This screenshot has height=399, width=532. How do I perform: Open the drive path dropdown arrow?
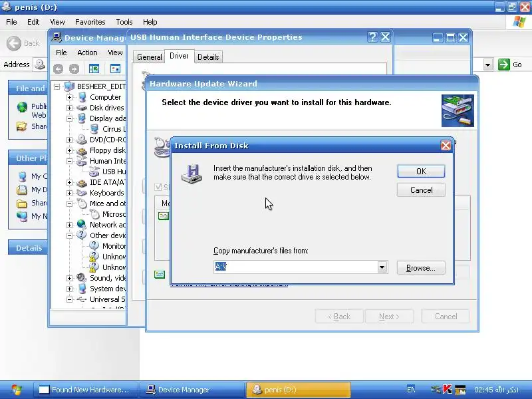tap(382, 267)
